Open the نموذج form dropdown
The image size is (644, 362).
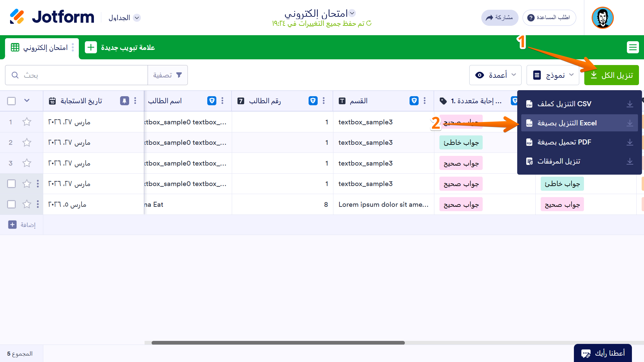[552, 75]
